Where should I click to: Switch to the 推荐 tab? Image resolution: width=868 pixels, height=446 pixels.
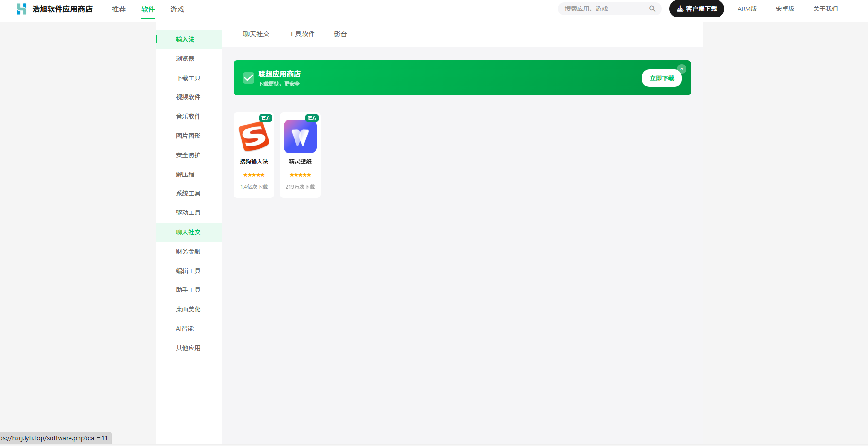pyautogui.click(x=119, y=9)
